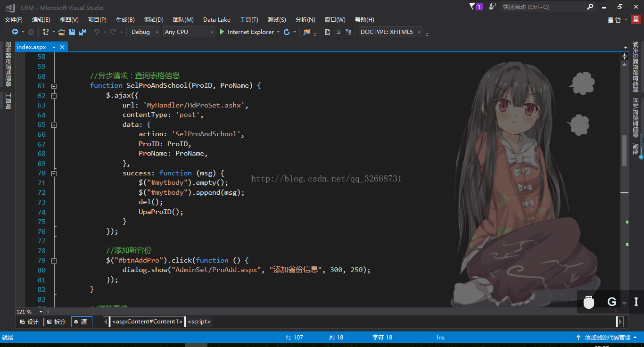644x347 pixels.
Task: Open the document tabs list dropdown arrow
Action: point(625,47)
